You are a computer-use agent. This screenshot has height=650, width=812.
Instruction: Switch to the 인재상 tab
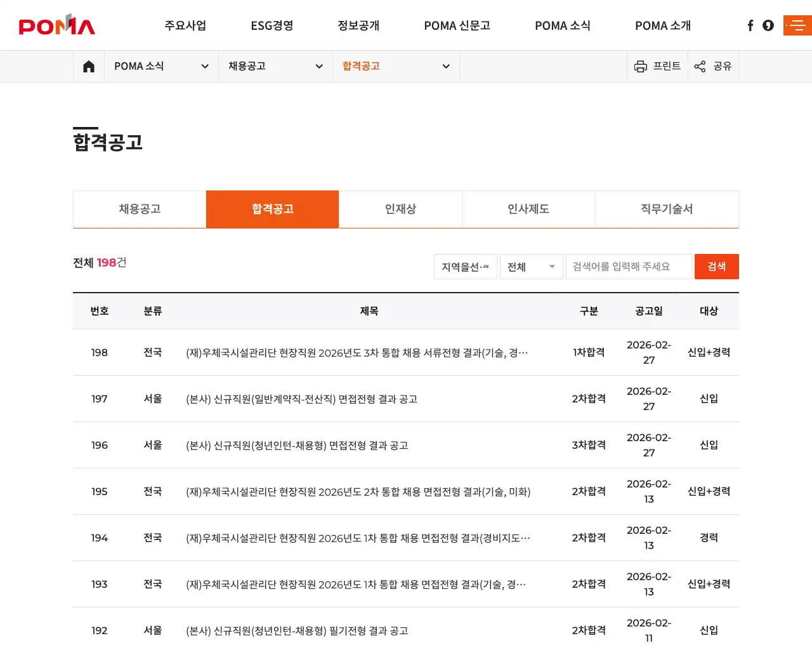tap(400, 209)
